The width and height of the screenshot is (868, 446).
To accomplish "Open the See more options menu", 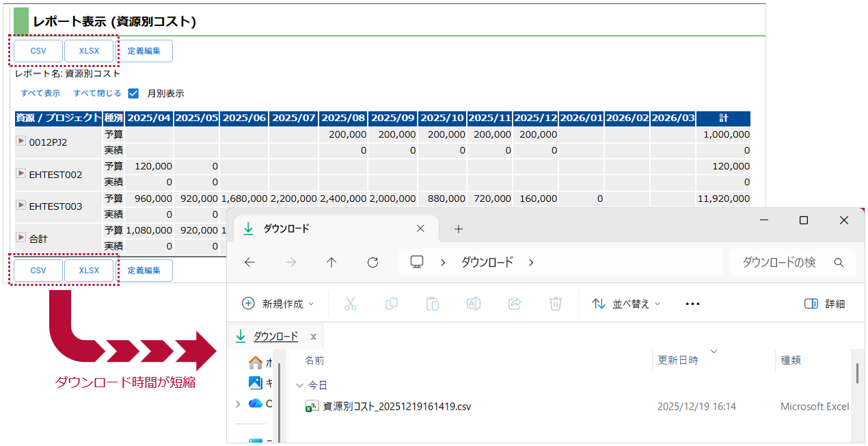I will coord(692,304).
